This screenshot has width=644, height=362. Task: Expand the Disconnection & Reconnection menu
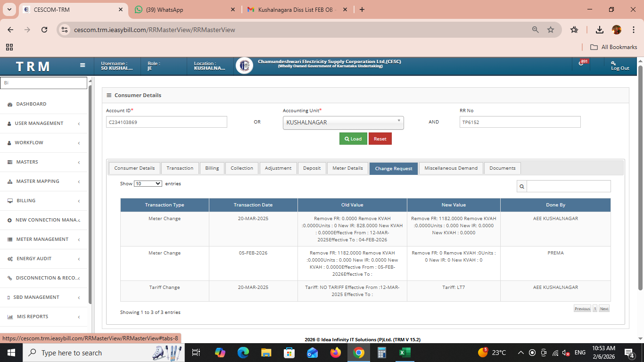pyautogui.click(x=43, y=278)
